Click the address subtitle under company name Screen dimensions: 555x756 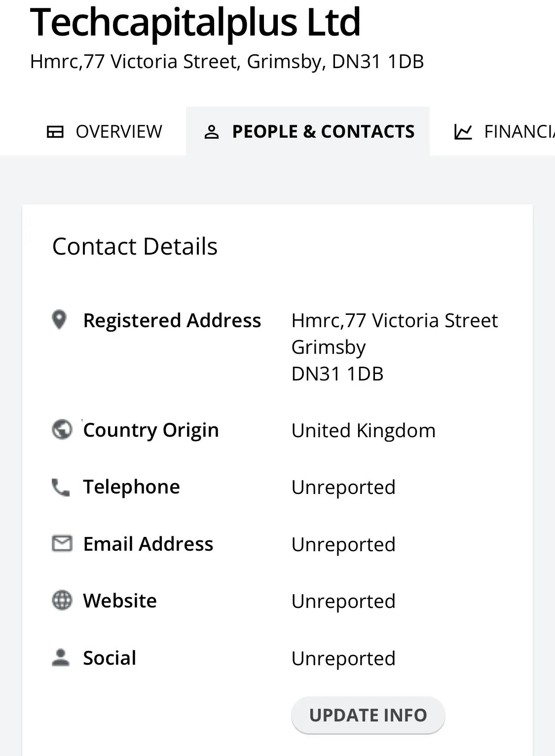[227, 62]
